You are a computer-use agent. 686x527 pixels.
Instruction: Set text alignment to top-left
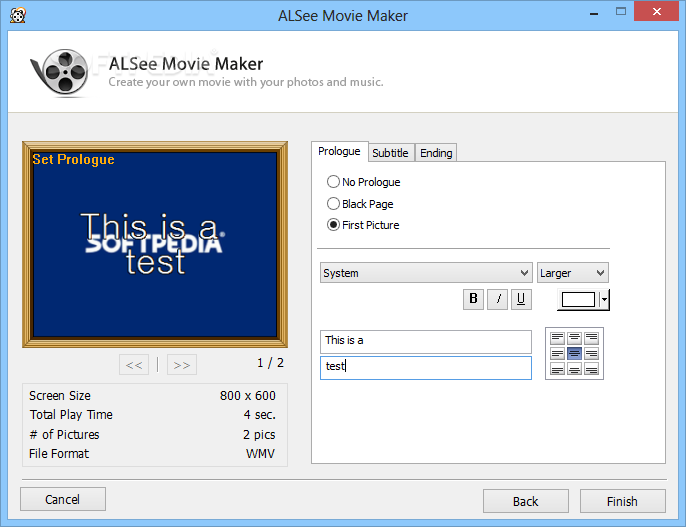point(557,338)
